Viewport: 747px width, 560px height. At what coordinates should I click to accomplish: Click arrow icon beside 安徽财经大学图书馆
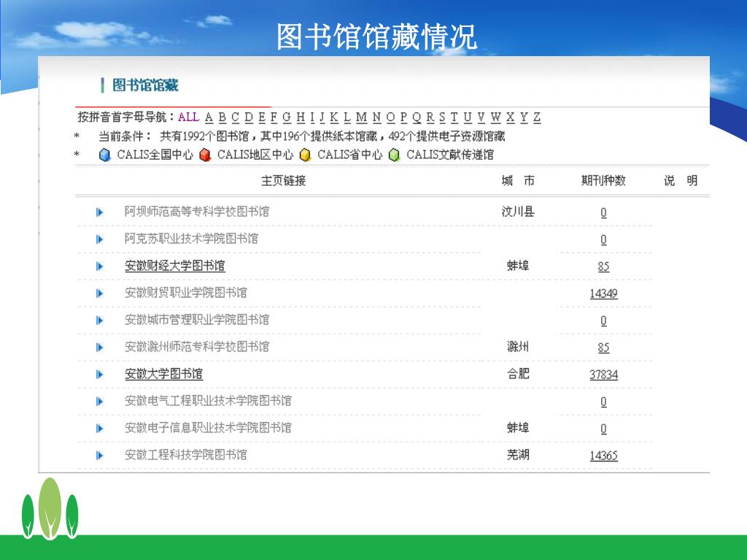click(99, 266)
